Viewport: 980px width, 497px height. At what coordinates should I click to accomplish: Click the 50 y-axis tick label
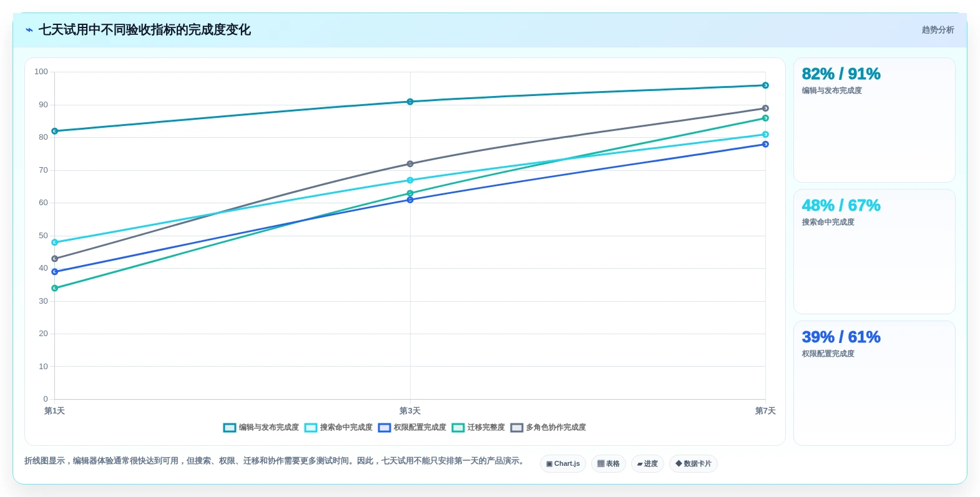(x=43, y=236)
